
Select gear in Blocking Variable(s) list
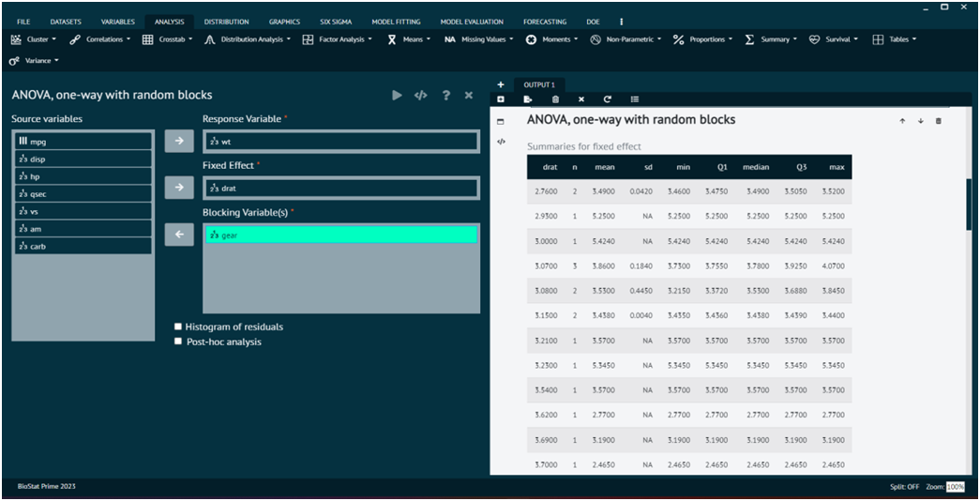(x=341, y=235)
